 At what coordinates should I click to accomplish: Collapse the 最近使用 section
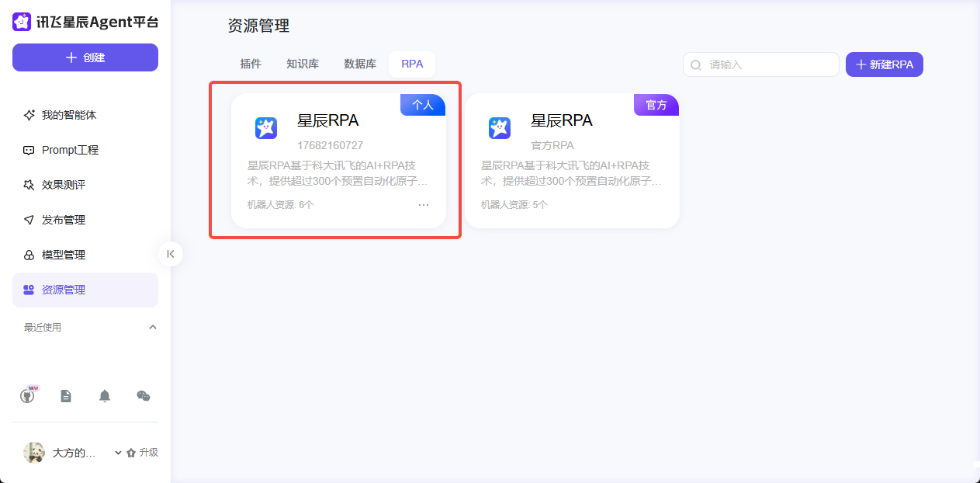[x=153, y=326]
